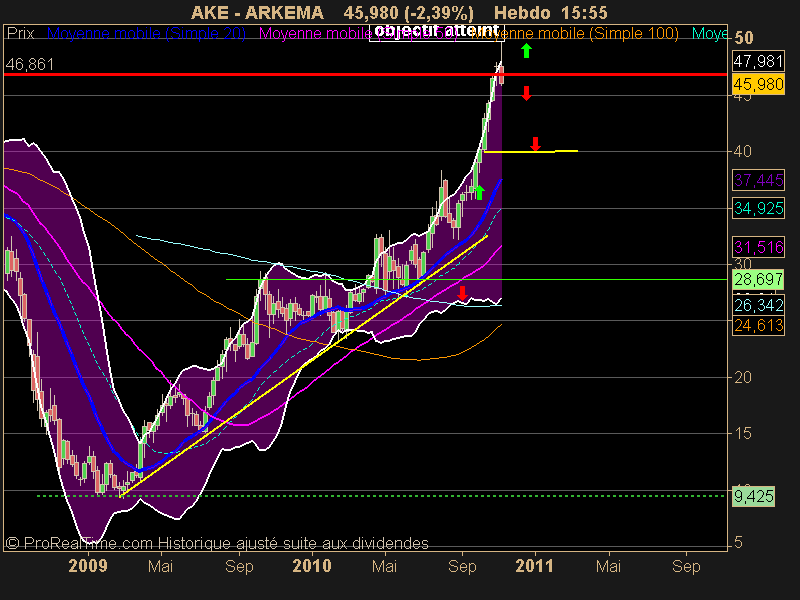The height and width of the screenshot is (600, 800).
Task: Click the Mai label following 2011
Action: click(x=608, y=566)
